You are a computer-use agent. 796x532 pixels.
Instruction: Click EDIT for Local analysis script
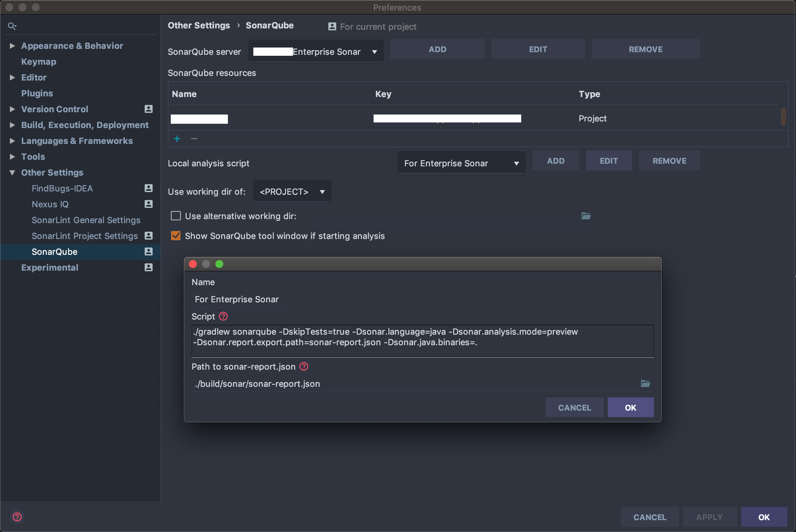[x=608, y=161]
